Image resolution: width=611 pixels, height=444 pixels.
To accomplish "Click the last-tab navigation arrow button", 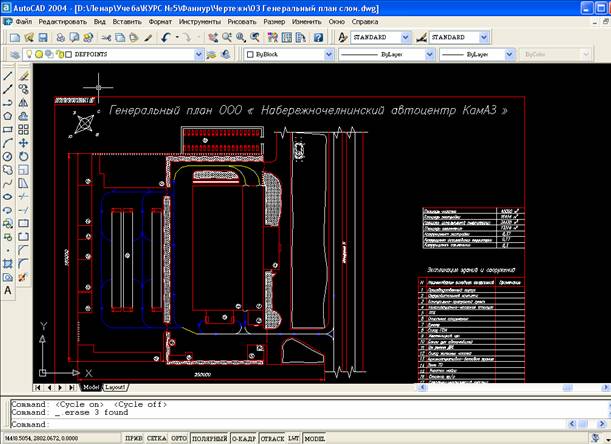I will pos(72,387).
